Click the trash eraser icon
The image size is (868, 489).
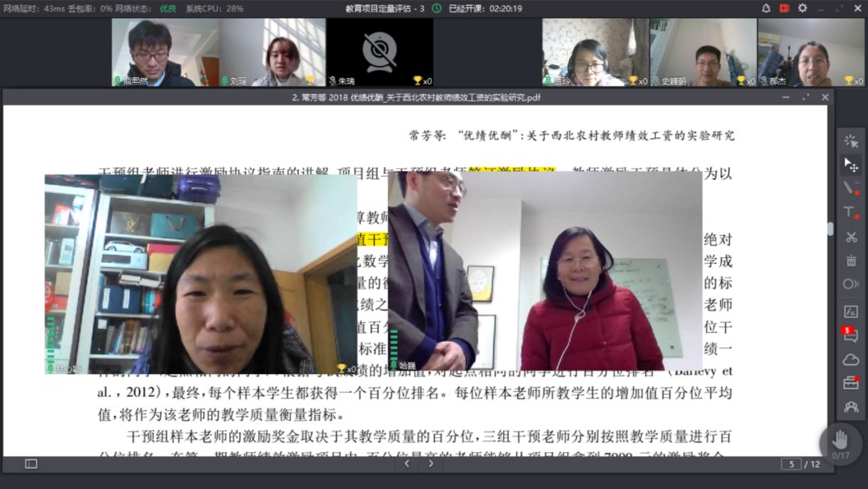click(x=850, y=261)
